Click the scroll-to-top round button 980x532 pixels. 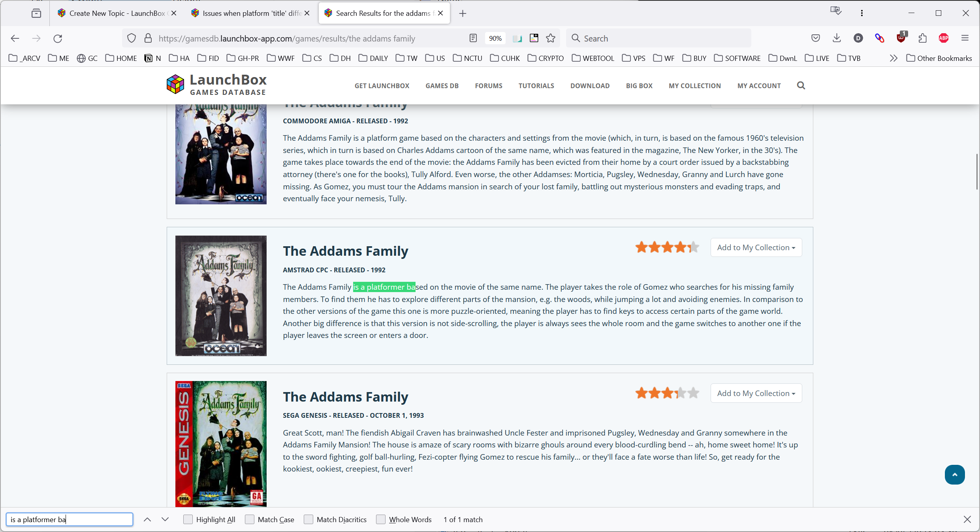pos(955,474)
